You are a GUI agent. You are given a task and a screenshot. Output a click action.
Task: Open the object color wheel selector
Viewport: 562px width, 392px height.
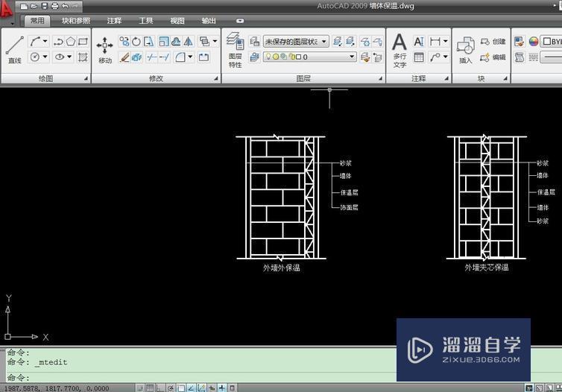point(534,42)
